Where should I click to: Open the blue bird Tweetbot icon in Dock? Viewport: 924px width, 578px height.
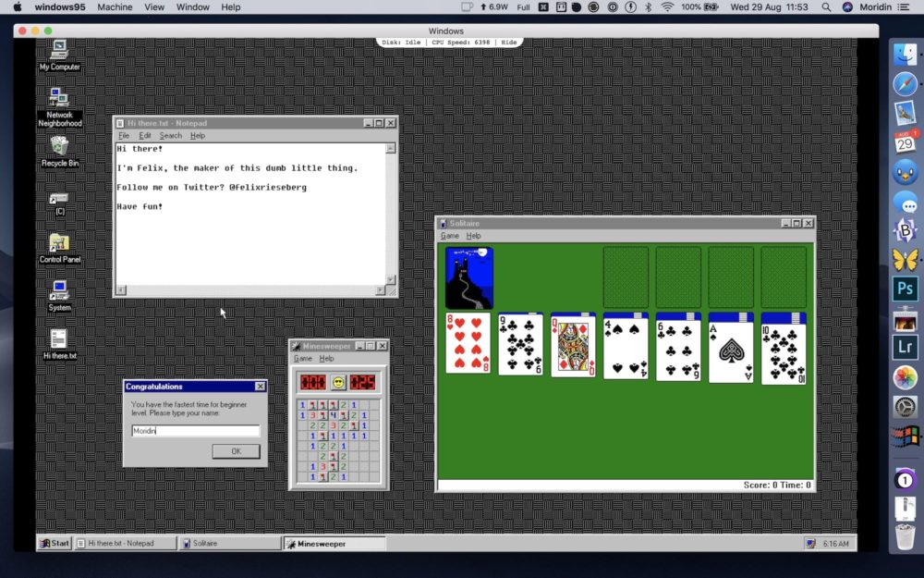click(x=906, y=172)
